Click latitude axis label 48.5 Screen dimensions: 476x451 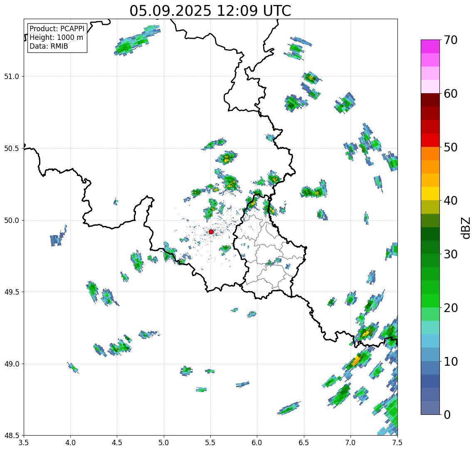[x=12, y=436]
